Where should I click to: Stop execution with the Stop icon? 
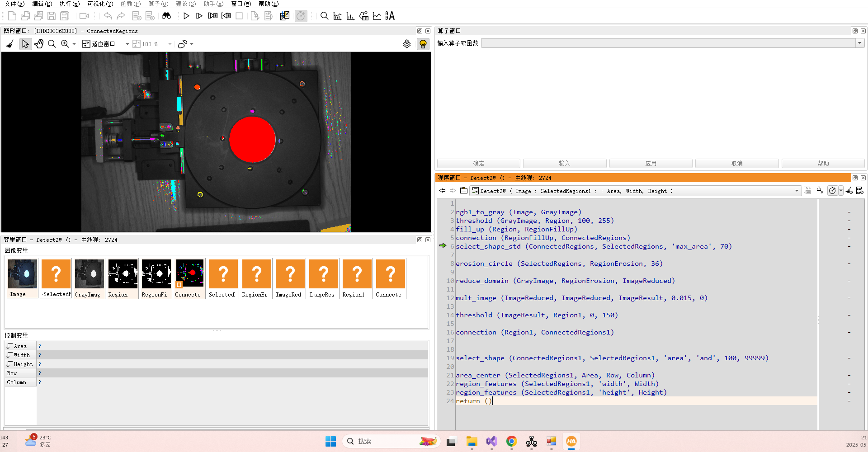(240, 16)
